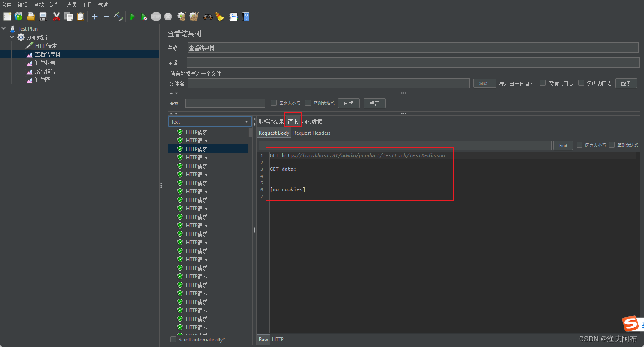644x347 pixels.
Task: Select 聚合报告 in the tree
Action: [x=45, y=71]
